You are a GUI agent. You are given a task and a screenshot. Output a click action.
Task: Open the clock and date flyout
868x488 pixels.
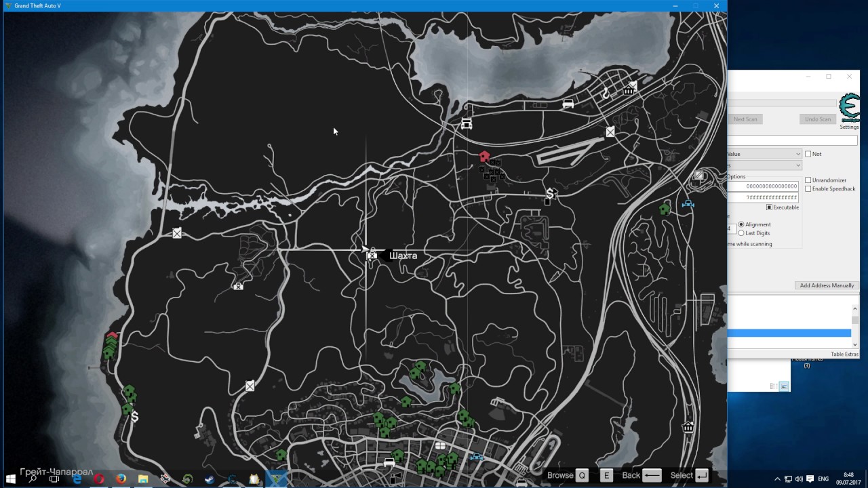tap(848, 479)
